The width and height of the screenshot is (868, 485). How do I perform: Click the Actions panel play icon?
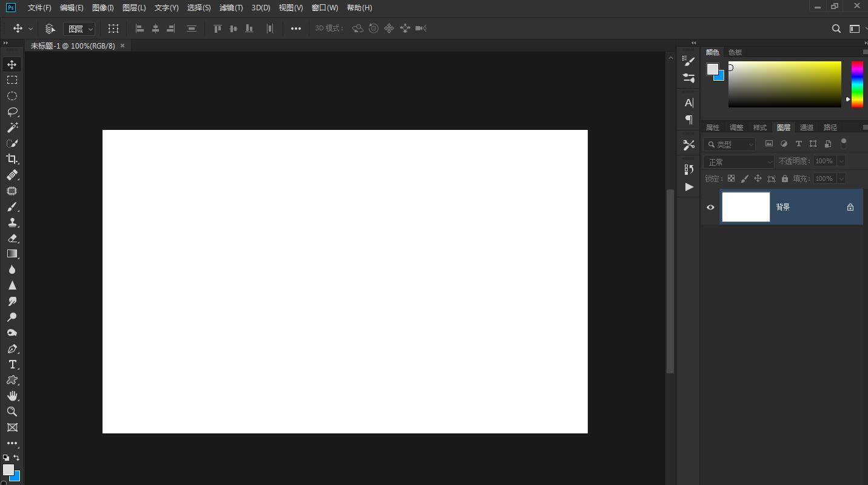[688, 187]
